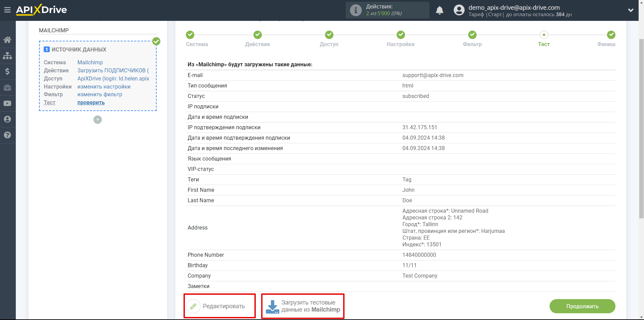Open the ApiXDrive access login link
The width and height of the screenshot is (644, 320).
(x=113, y=78)
